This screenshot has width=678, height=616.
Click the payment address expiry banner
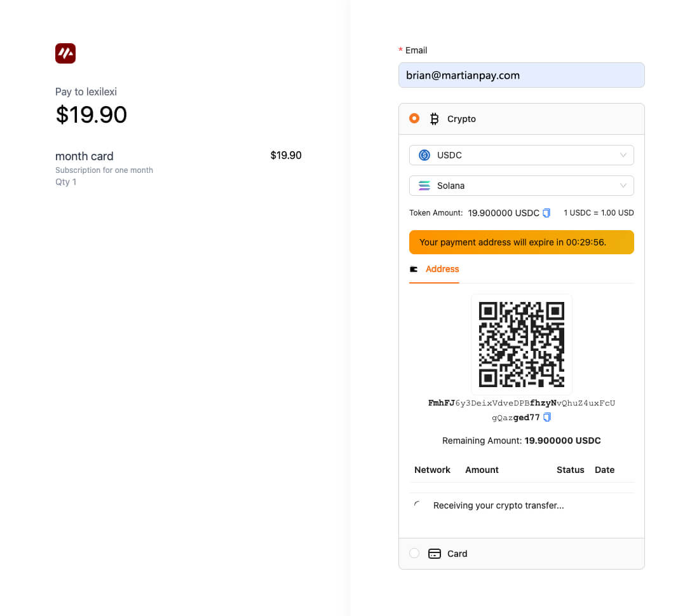pos(521,242)
